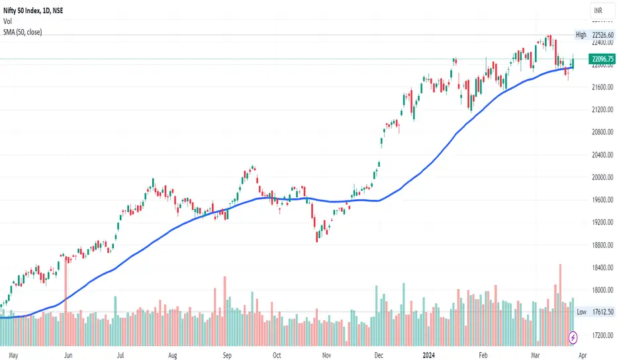Click the Apr label on time axis
This screenshot has width=617, height=364.
point(583,355)
